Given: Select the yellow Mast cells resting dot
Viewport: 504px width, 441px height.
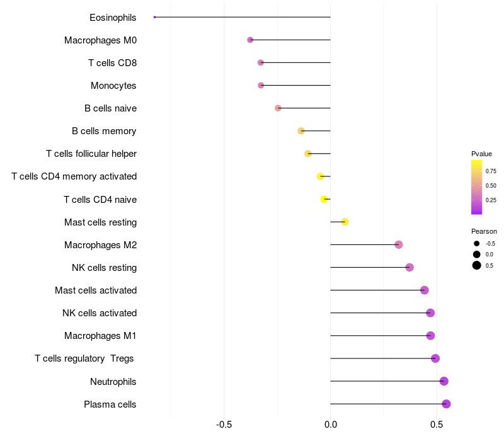Looking at the screenshot, I should [x=345, y=222].
